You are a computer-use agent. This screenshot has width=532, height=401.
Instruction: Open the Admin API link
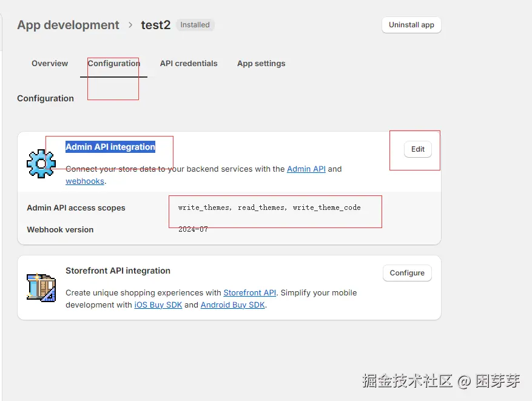(x=306, y=169)
